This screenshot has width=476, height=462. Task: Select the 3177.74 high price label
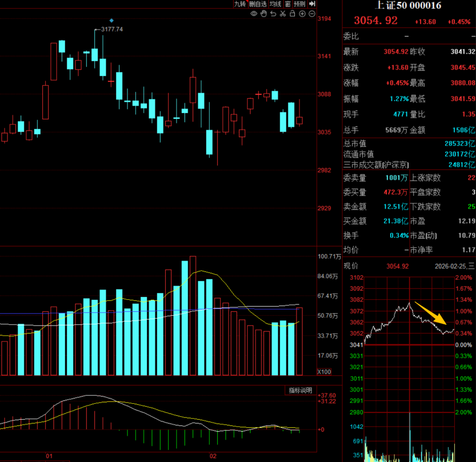(x=112, y=30)
